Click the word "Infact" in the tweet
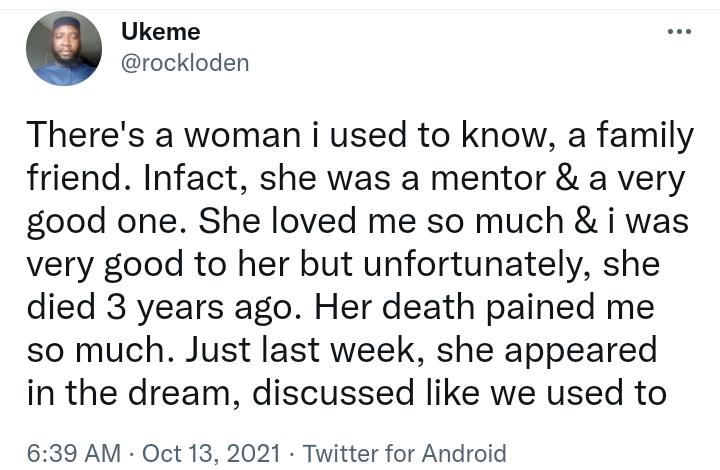The image size is (720, 470). coord(193,178)
